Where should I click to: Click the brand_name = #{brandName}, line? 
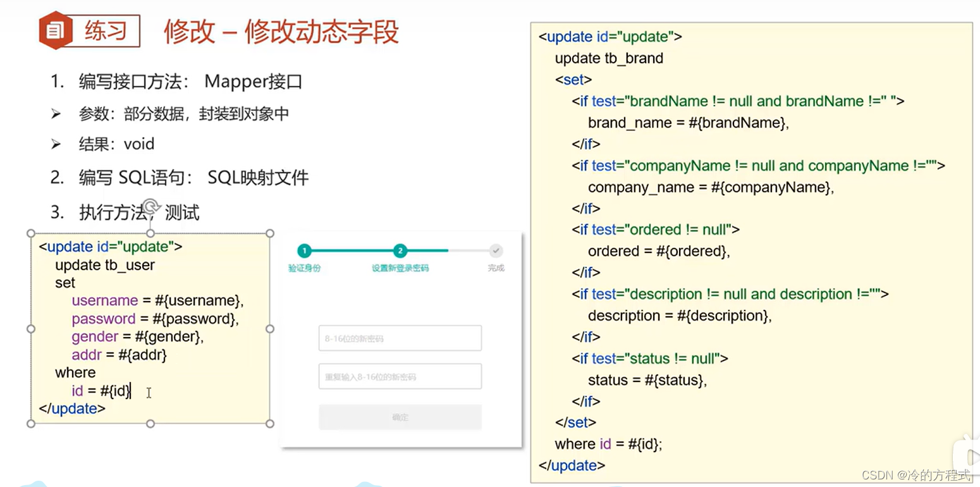coord(689,123)
